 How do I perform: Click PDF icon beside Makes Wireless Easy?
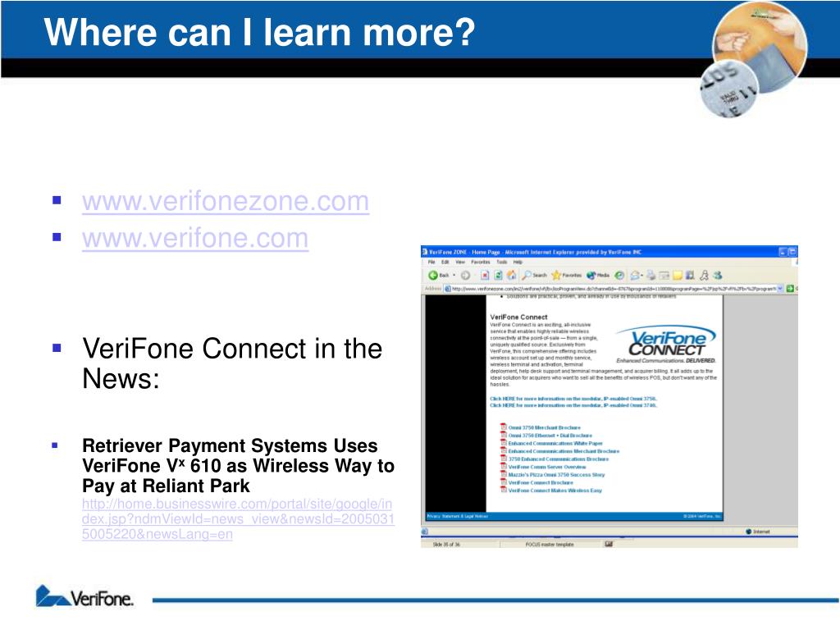pyautogui.click(x=504, y=490)
